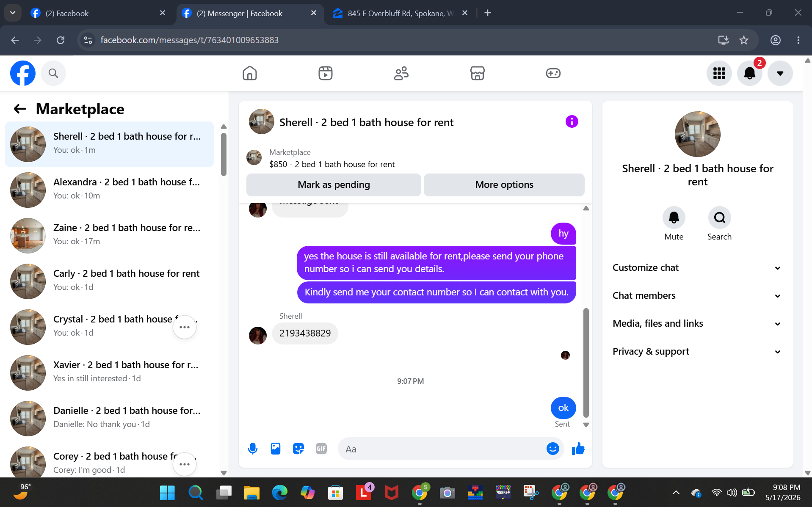Click the chat messages scrollbar
This screenshot has height=507, width=812.
coord(586,363)
